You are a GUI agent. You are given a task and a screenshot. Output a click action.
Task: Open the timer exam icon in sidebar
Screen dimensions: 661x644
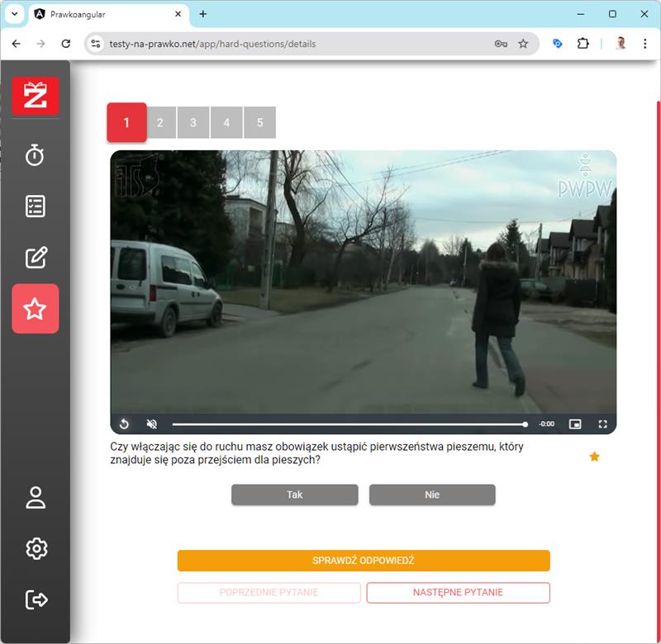35,154
